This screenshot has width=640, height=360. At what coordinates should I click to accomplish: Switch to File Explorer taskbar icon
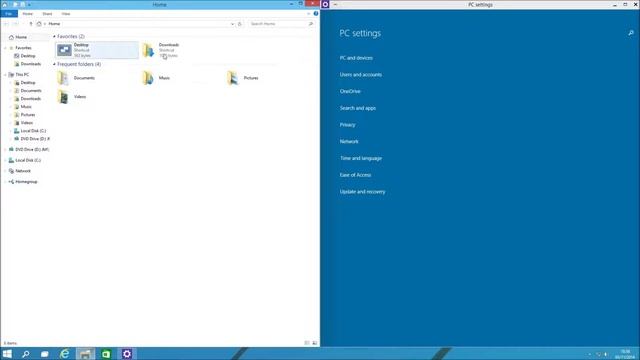(85, 354)
